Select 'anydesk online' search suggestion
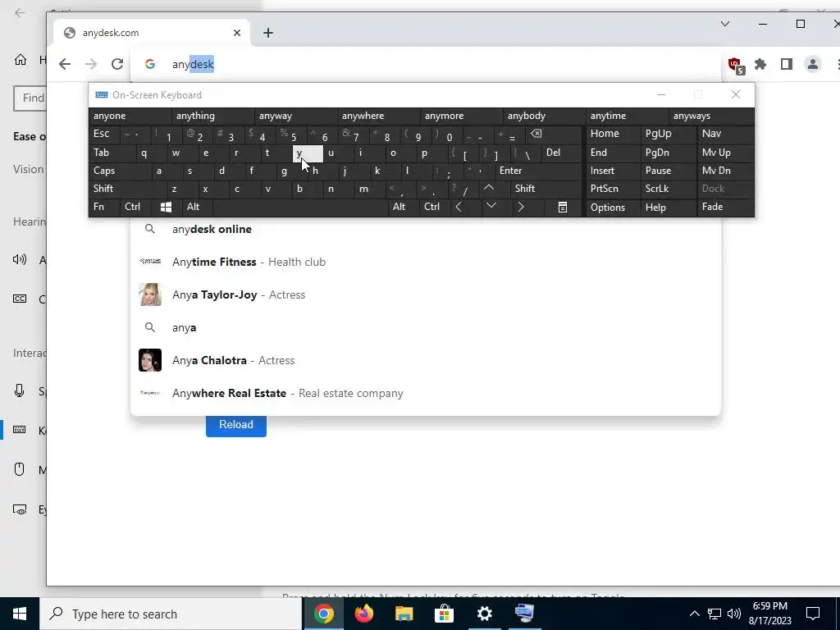Screen dimensions: 840x630 coord(426,230)
